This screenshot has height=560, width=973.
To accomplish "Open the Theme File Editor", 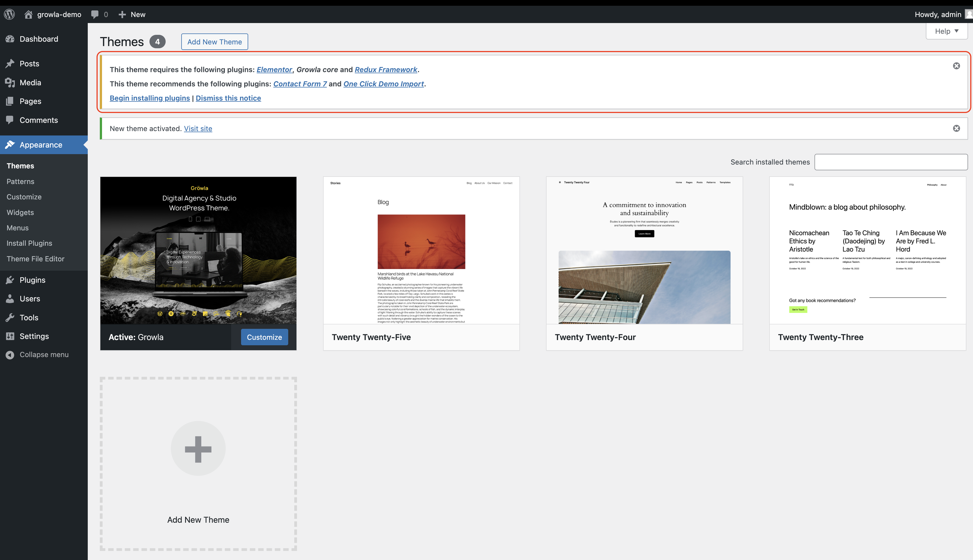I will click(35, 259).
